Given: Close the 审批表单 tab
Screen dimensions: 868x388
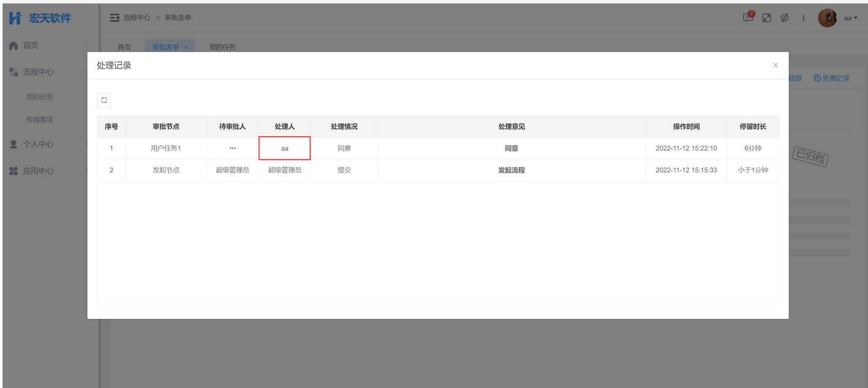Looking at the screenshot, I should (186, 47).
